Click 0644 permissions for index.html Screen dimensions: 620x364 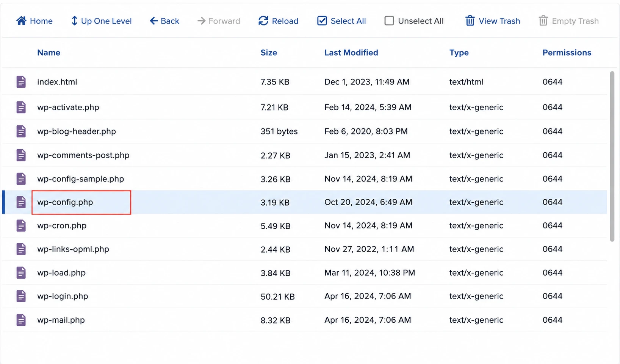pyautogui.click(x=553, y=82)
